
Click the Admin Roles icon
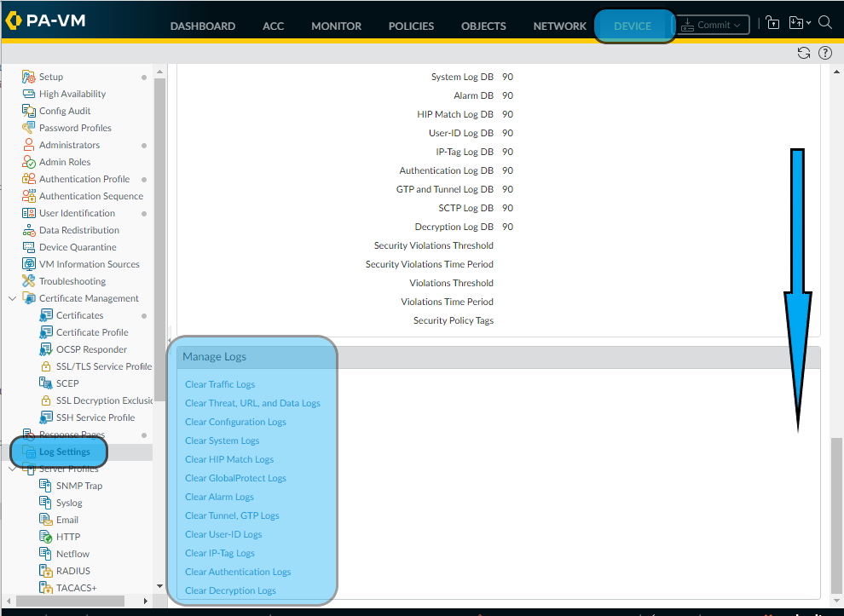tap(28, 162)
